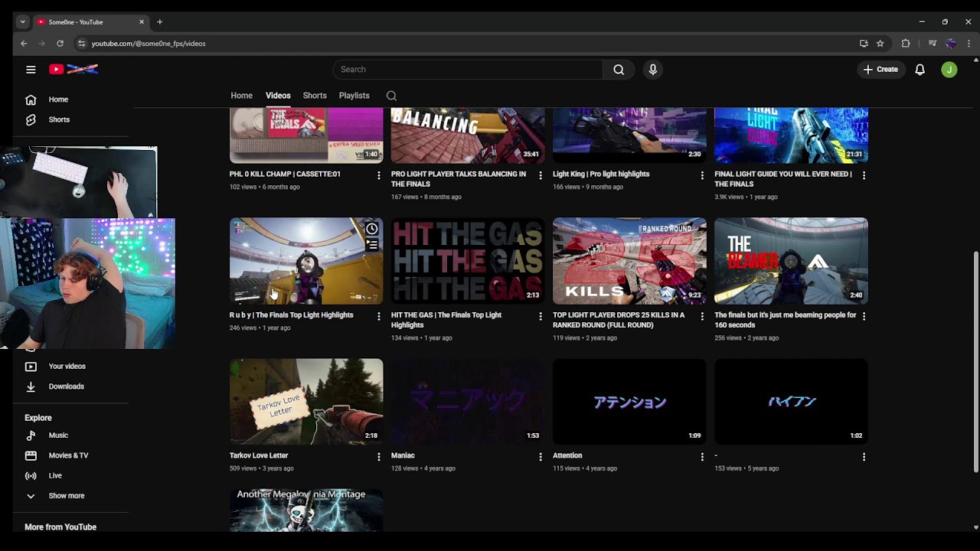
Task: Click the magnifier search button beside the search box
Action: [619, 70]
